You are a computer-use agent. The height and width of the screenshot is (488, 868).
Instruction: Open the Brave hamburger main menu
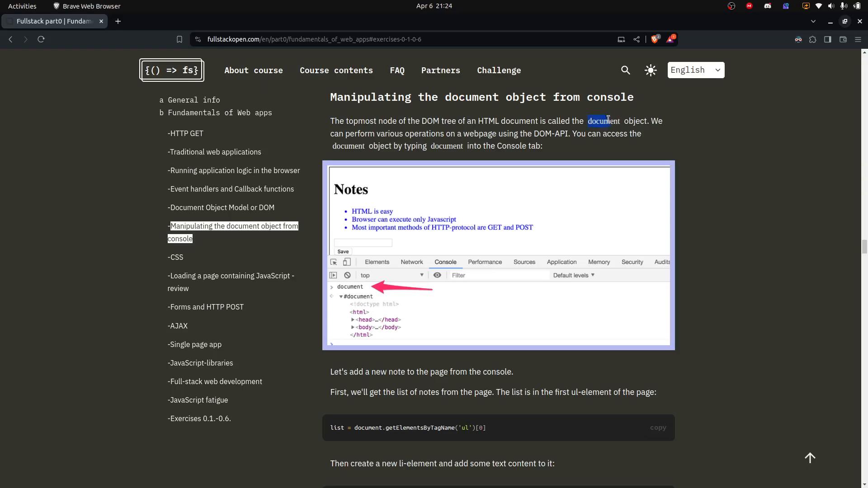point(858,39)
